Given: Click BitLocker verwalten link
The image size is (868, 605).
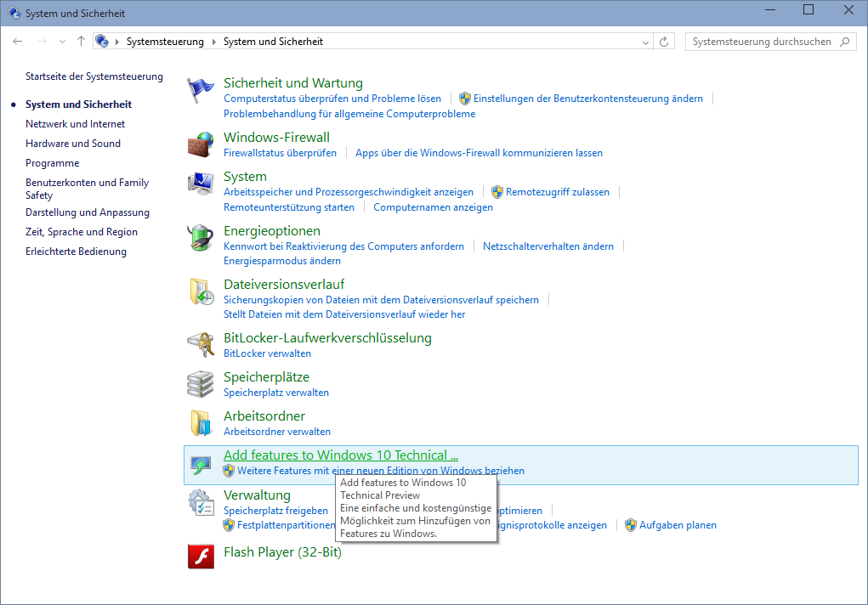Looking at the screenshot, I should point(268,353).
